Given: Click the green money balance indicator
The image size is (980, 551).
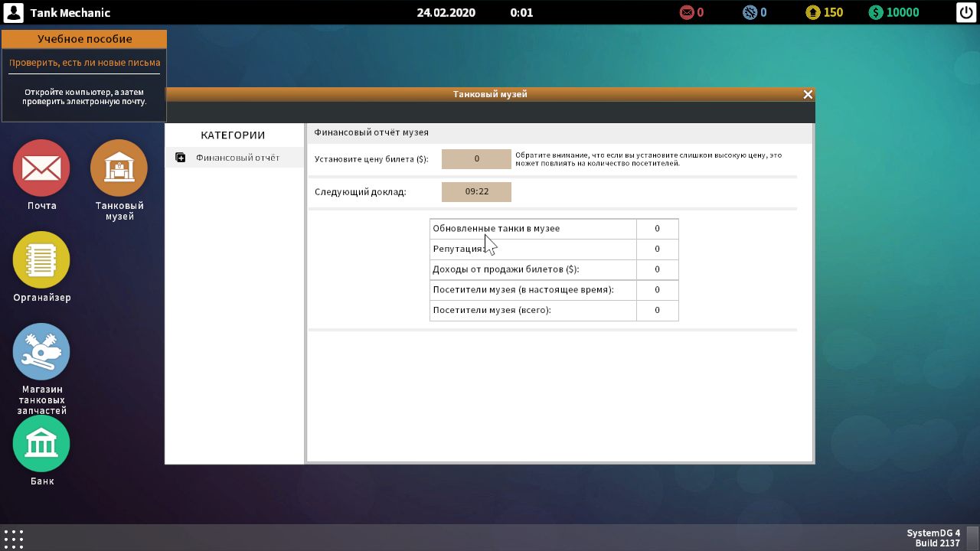Looking at the screenshot, I should (x=893, y=12).
